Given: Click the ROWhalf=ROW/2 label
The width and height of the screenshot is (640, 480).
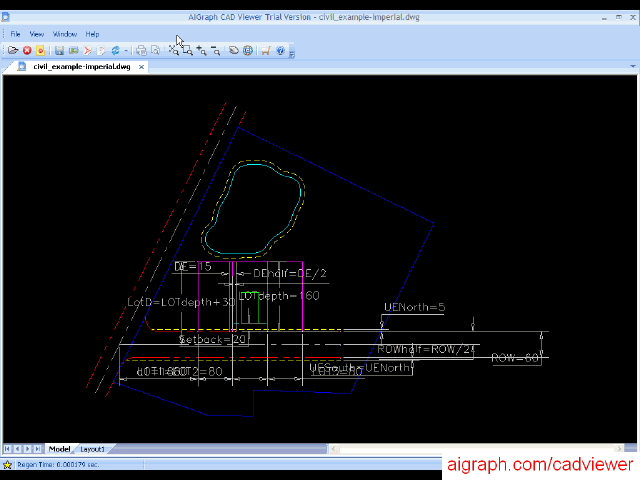Looking at the screenshot, I should coord(426,349).
